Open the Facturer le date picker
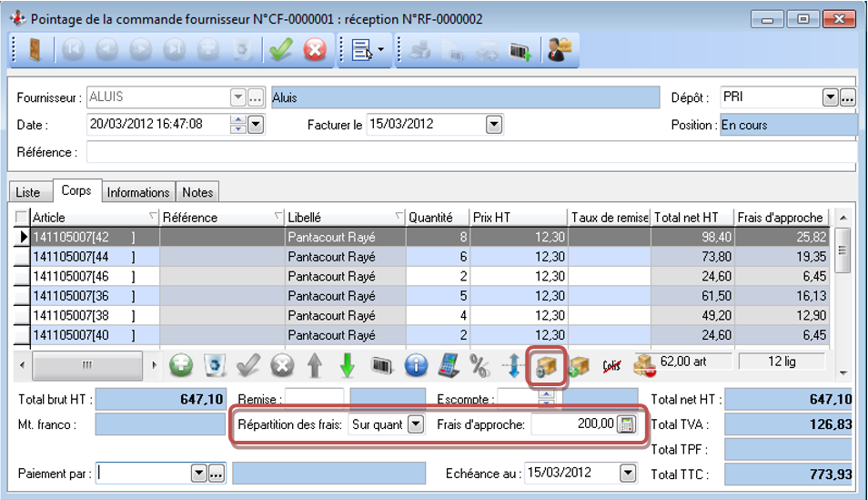Screen dimensions: 868x500 point(494,125)
